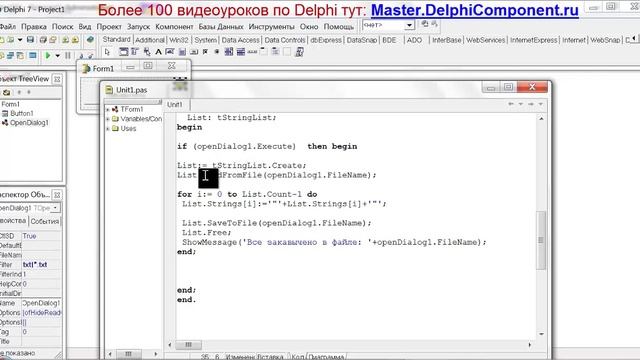Image resolution: width=640 pixels, height=360 pixels.
Task: Pick the Frames component in palette
Action: (123, 52)
